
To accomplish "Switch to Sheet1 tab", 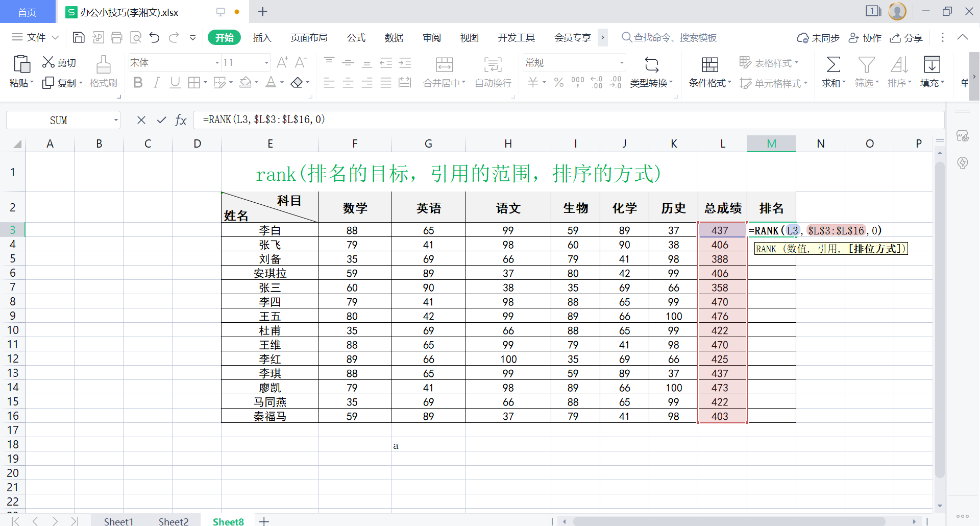I will [x=118, y=521].
